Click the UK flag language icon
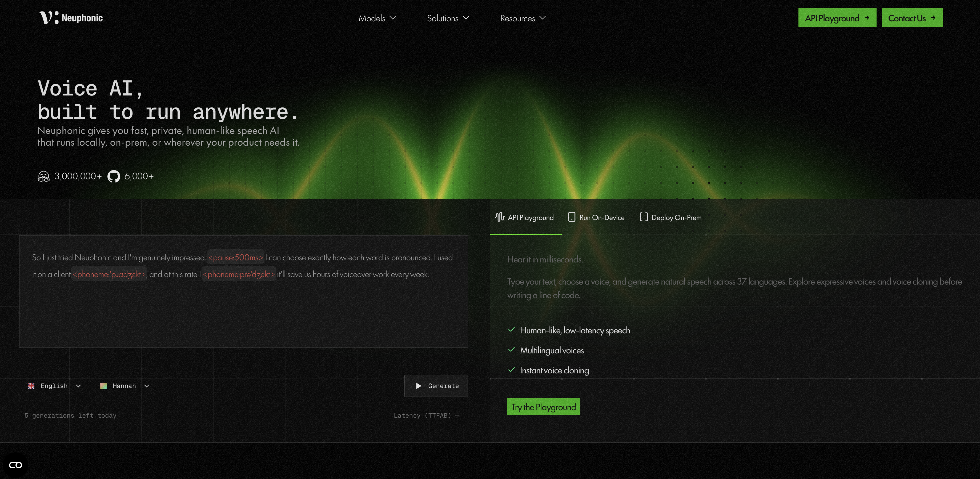Screen dimensions: 980x479 (x=31, y=386)
